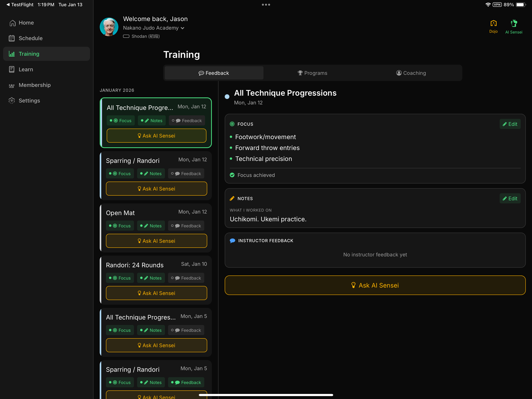Edit the Focus section
The height and width of the screenshot is (399, 532).
point(510,124)
